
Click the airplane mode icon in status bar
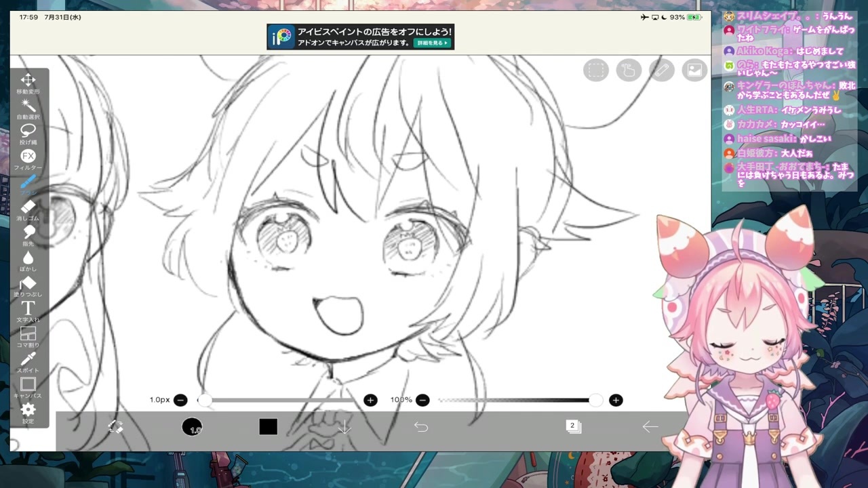pos(644,17)
